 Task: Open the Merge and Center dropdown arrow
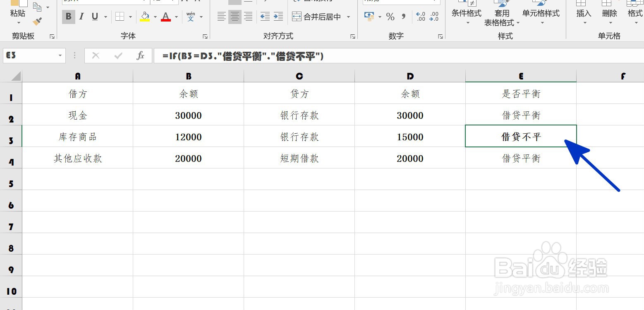(348, 17)
